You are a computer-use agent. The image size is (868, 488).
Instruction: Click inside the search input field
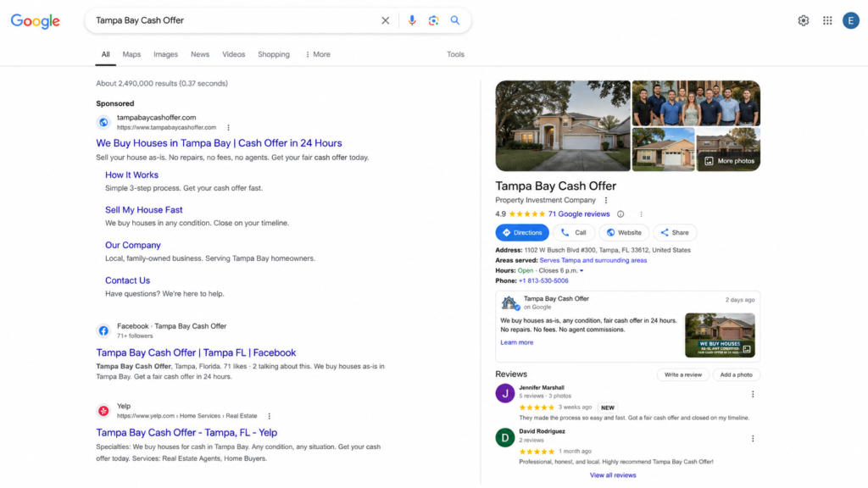click(236, 20)
